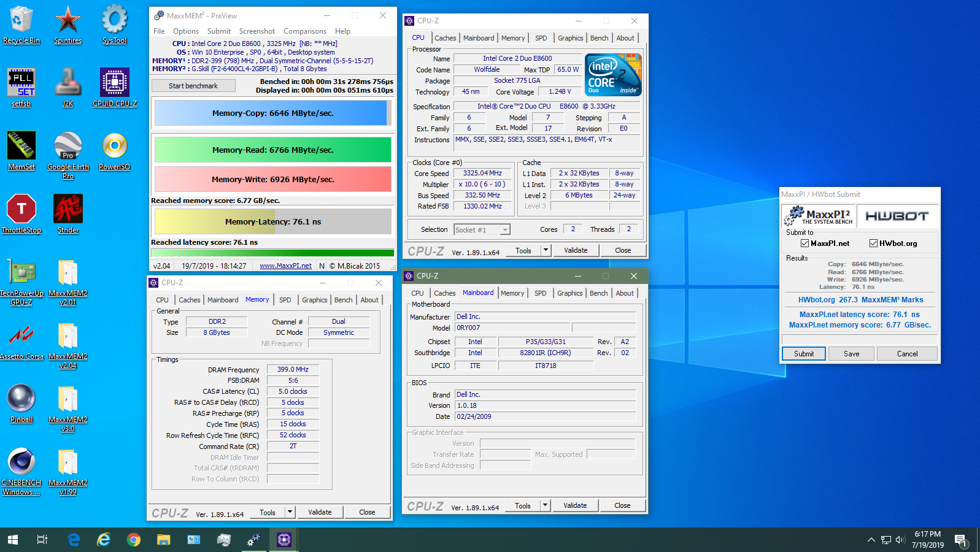The width and height of the screenshot is (980, 552).
Task: Open the MaxxMEM2 v2.01 folder
Action: (68, 282)
